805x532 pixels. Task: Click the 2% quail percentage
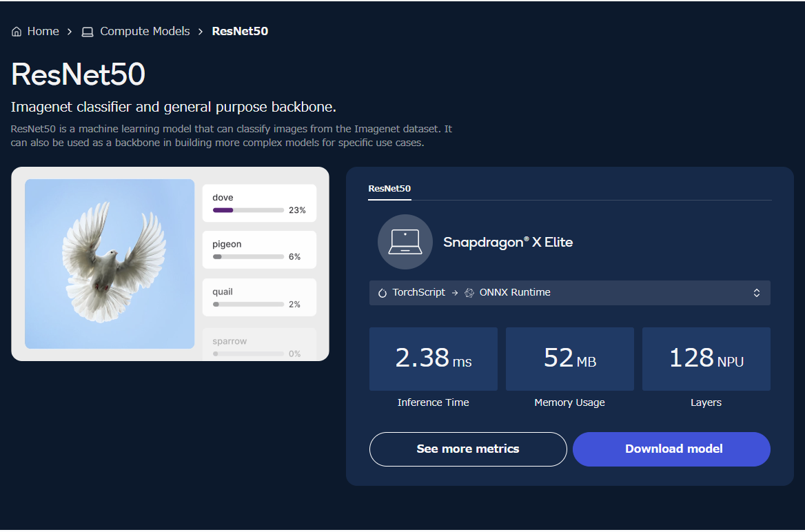[295, 304]
